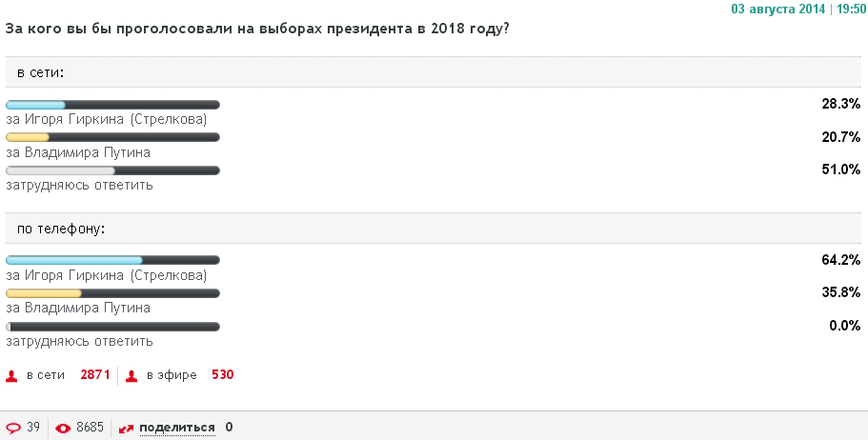Viewport: 868px width, 440px height.
Task: Click the red person icon beside 'в сети'
Action: point(12,375)
